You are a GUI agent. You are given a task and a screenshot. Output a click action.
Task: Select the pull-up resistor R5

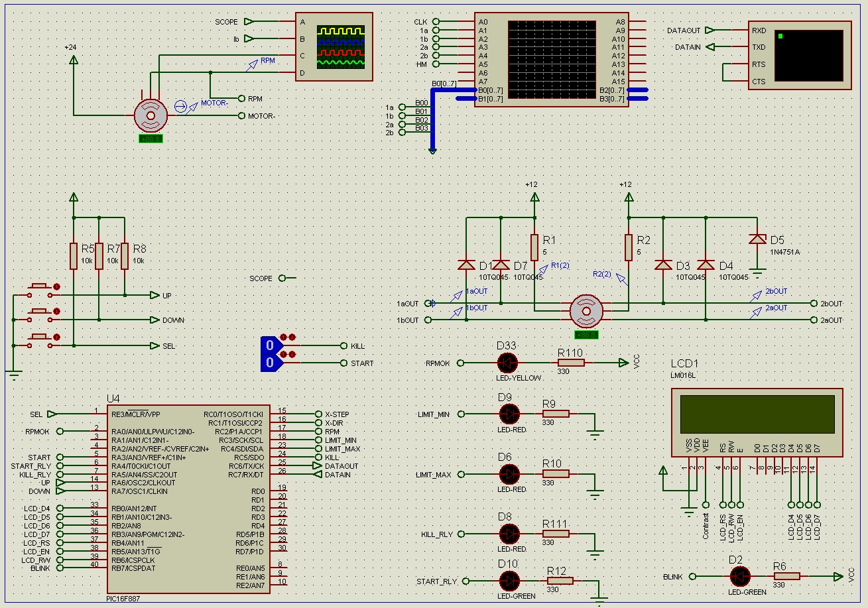coord(74,255)
